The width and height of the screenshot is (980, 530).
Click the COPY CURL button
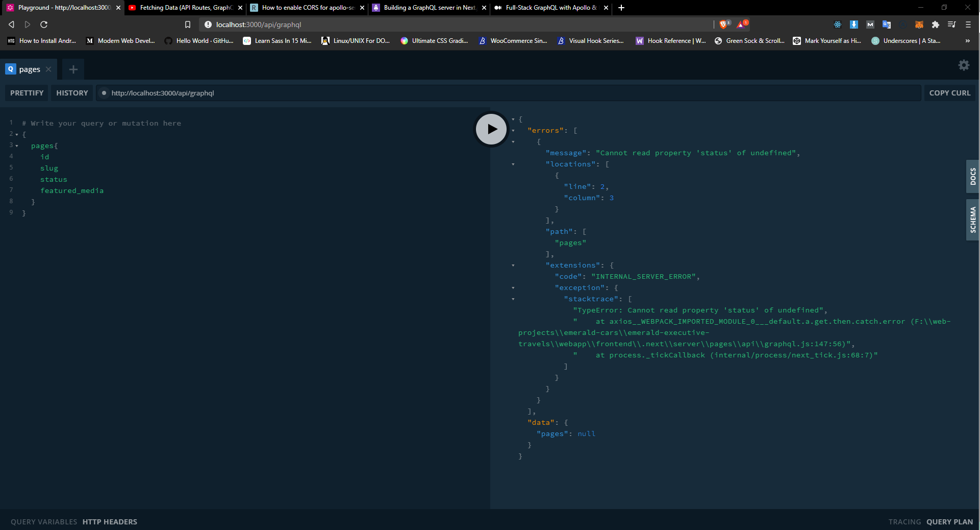click(x=950, y=93)
